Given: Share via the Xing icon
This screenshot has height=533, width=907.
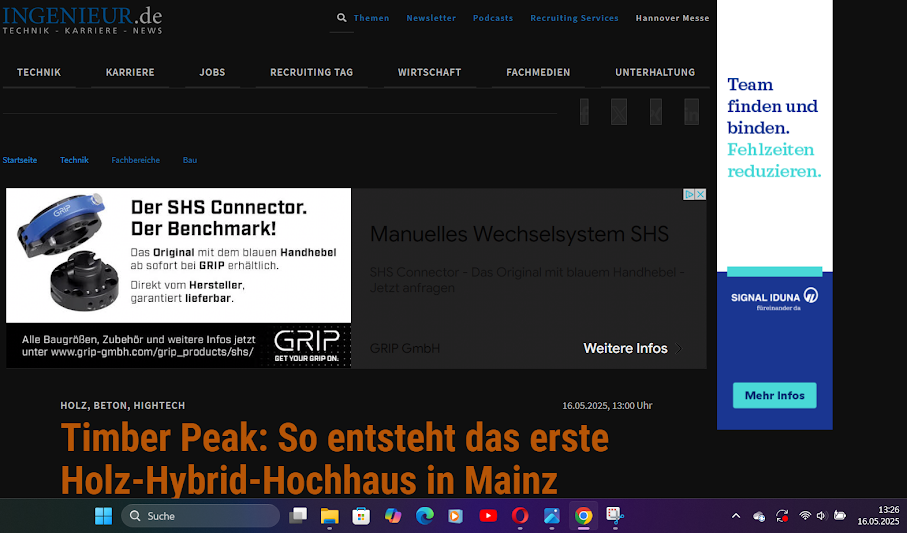Looking at the screenshot, I should click(655, 112).
